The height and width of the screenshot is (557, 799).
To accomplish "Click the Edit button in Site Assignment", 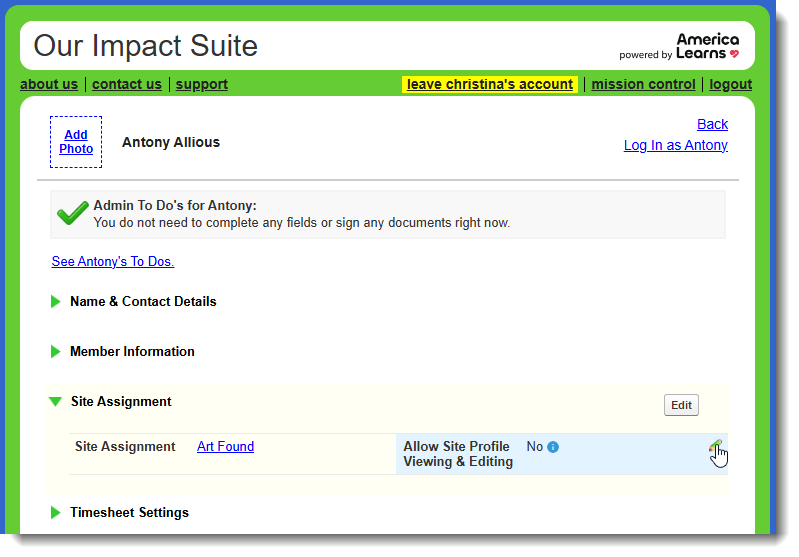I will point(681,405).
